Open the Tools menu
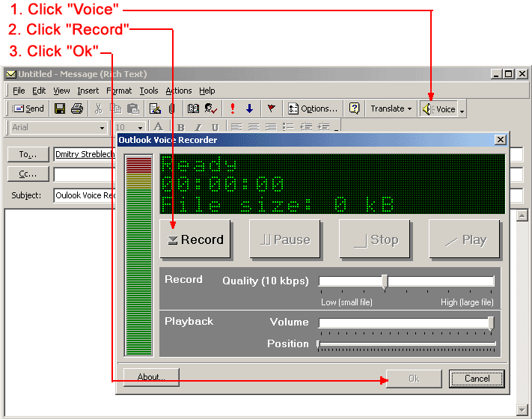The height and width of the screenshot is (419, 532). point(149,91)
